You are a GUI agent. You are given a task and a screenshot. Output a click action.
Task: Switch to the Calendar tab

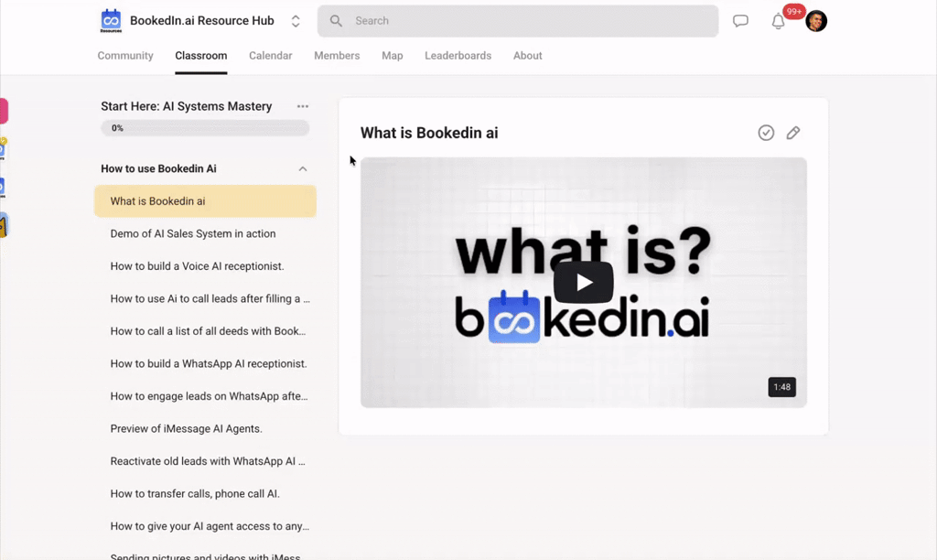pos(270,56)
